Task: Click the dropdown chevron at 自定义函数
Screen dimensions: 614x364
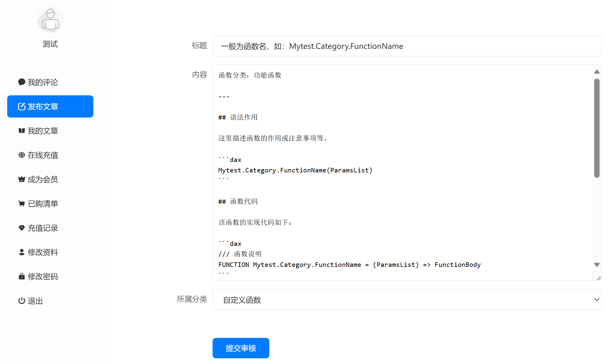Action: tap(597, 300)
